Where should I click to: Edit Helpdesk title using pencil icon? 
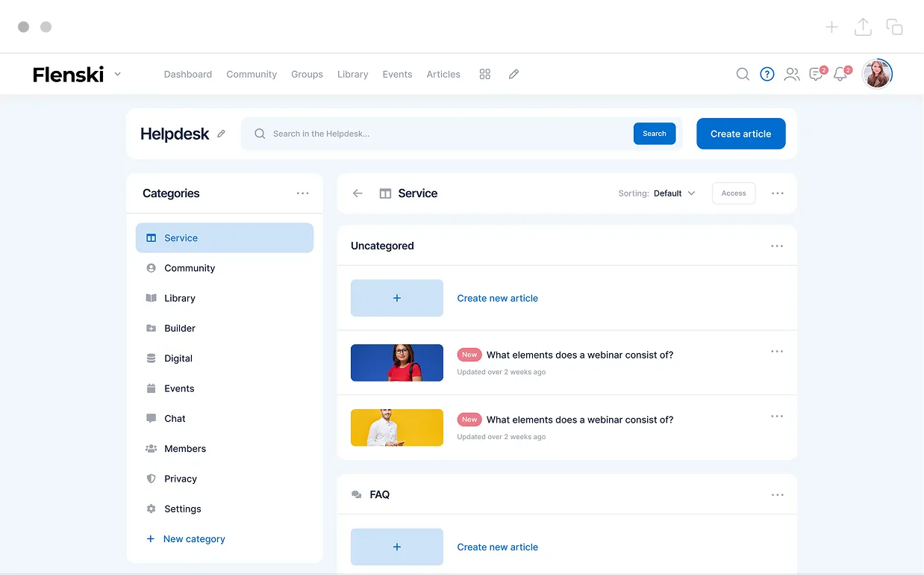pos(221,134)
